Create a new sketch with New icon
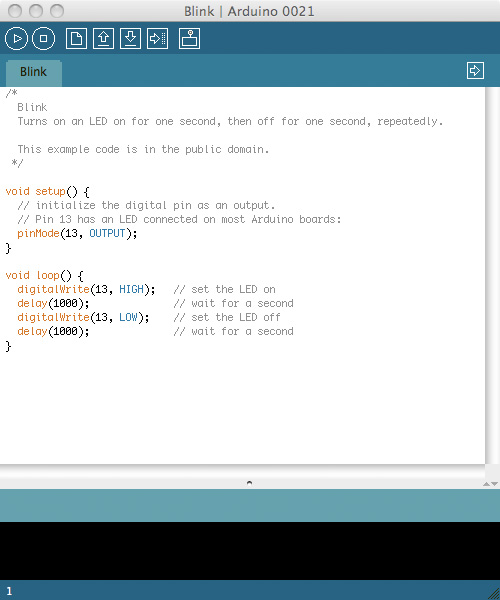500x600 pixels. point(76,39)
